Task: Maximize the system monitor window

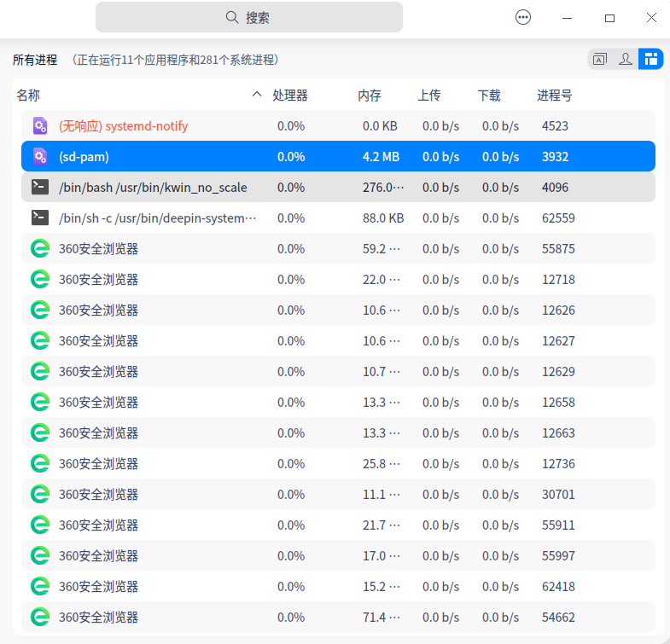Action: (x=609, y=17)
